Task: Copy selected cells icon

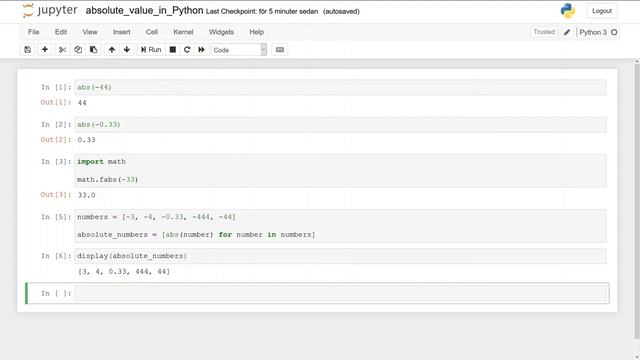Action: (78, 50)
